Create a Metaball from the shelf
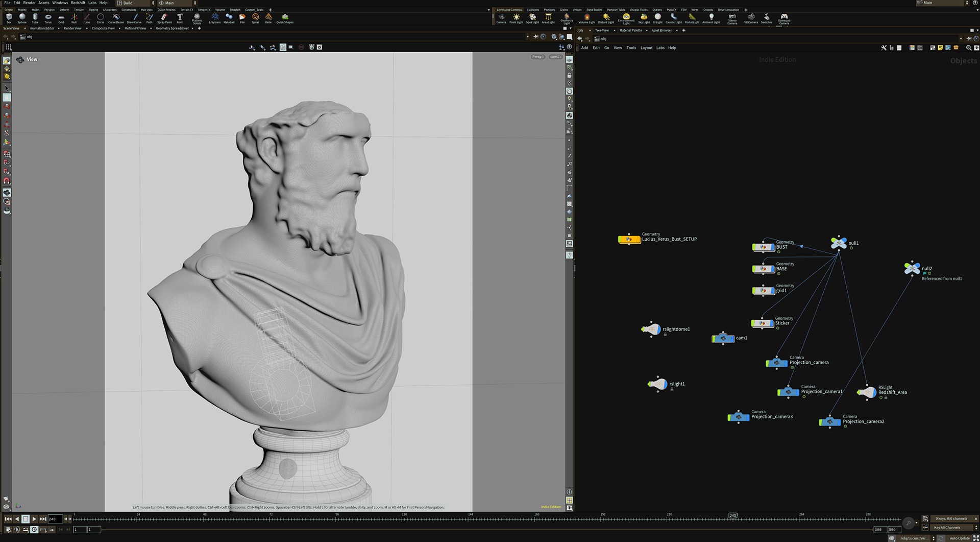Viewport: 980px width, 542px height. (x=229, y=18)
